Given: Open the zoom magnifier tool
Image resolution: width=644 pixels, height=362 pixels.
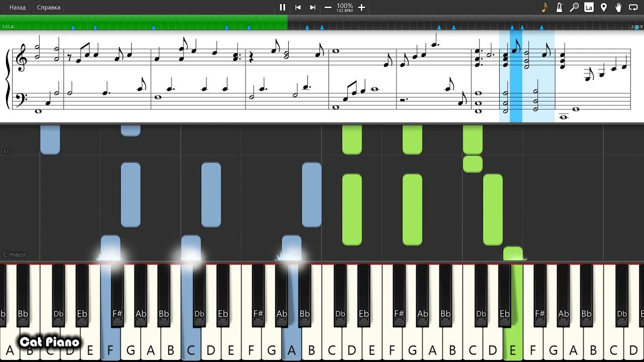Looking at the screenshot, I should [x=574, y=8].
